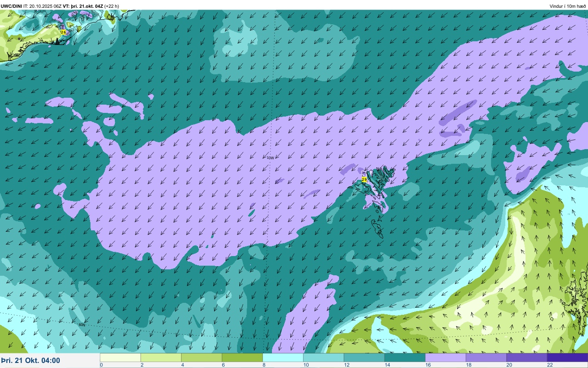Viewport: 588px width, 368px height.
Task: Click the 'Þri. 21 Okt. 04:00' time label
Action: coord(30,361)
